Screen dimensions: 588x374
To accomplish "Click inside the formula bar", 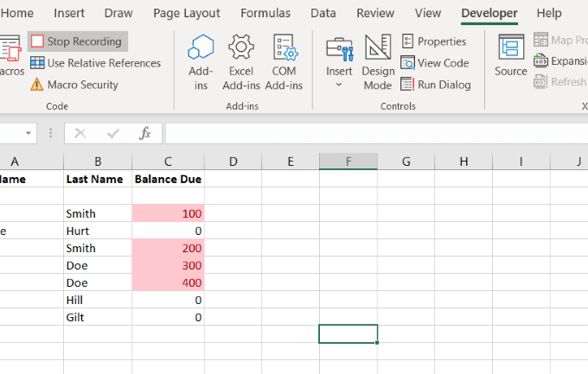I will [372, 134].
